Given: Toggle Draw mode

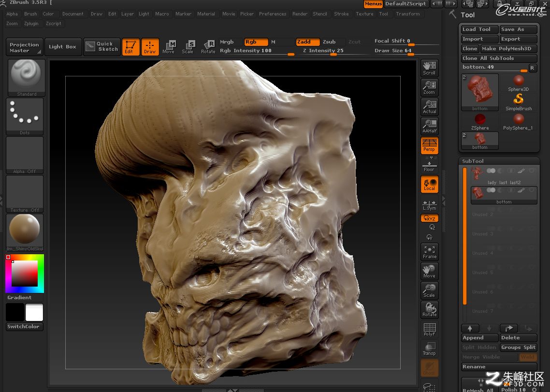Looking at the screenshot, I should [x=150, y=47].
